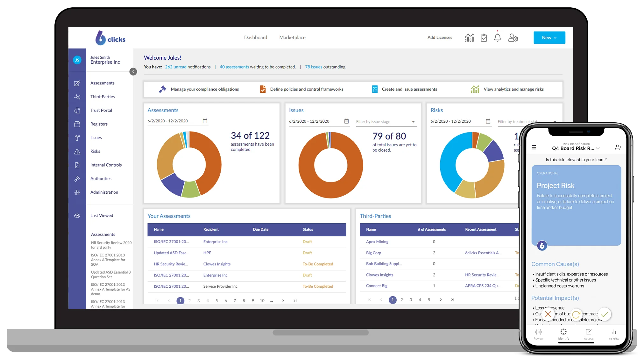Screen dimensions: 644x360
Task: Open the notifications bell icon
Action: click(498, 38)
